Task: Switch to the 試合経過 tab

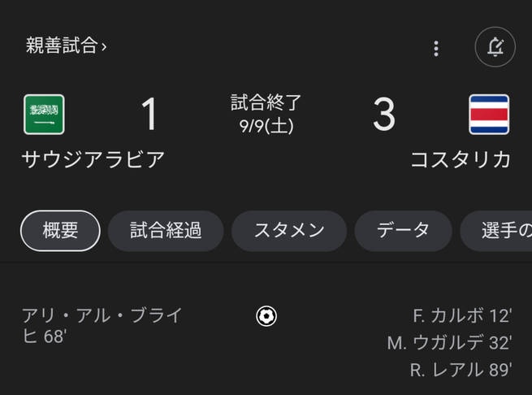Action: pos(166,231)
